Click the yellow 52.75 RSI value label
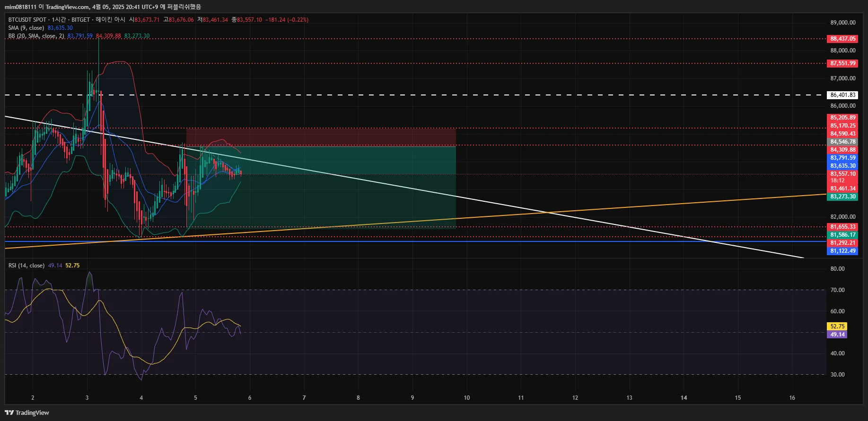Image resolution: width=868 pixels, height=421 pixels. click(x=837, y=326)
